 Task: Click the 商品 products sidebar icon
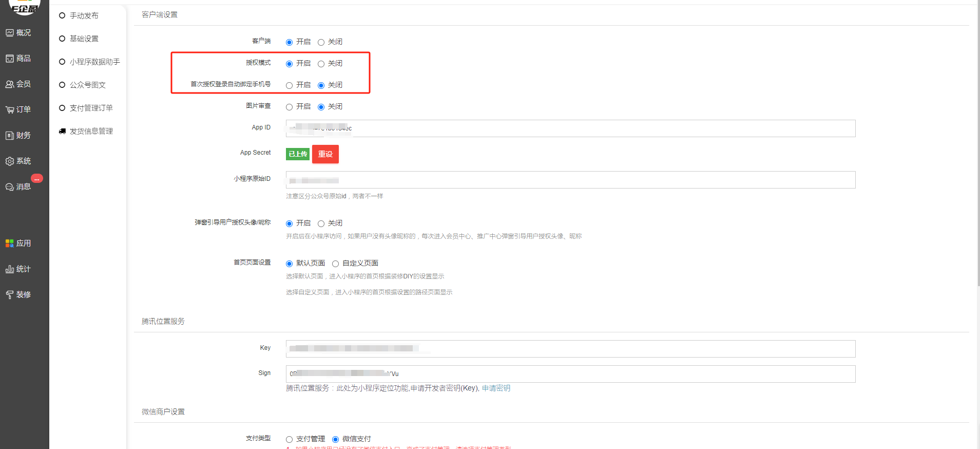pyautogui.click(x=10, y=59)
